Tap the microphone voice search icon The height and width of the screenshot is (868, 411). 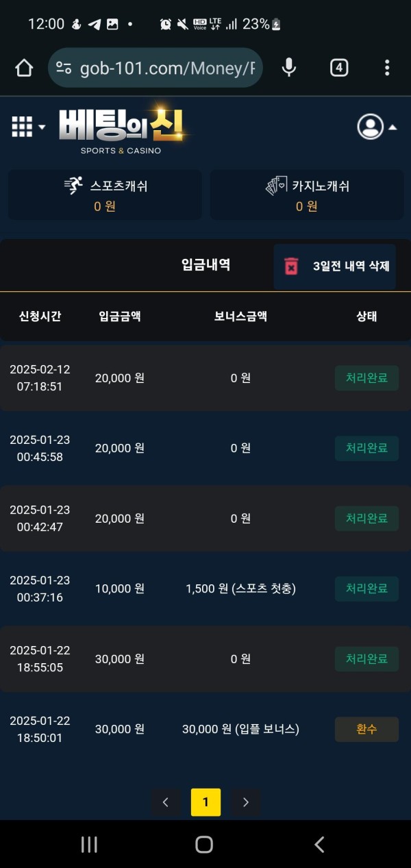pos(289,67)
